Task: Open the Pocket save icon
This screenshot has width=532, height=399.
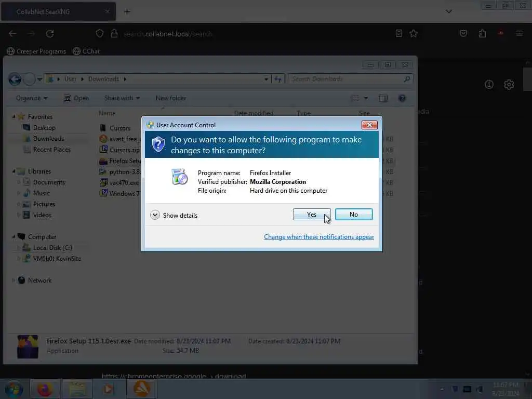Action: click(x=463, y=33)
